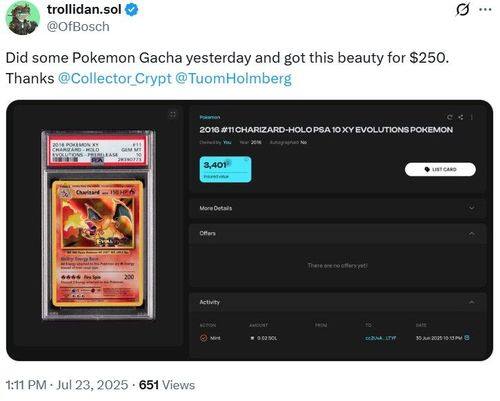Open the Grok slashed-circle icon

point(462,10)
